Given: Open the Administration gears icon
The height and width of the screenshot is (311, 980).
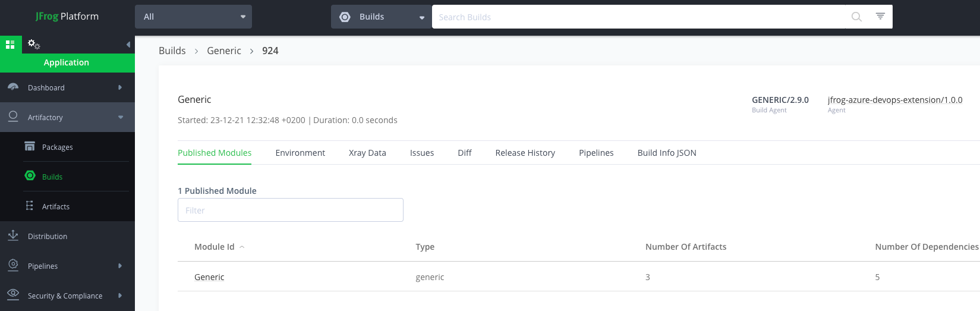Looking at the screenshot, I should [x=34, y=45].
